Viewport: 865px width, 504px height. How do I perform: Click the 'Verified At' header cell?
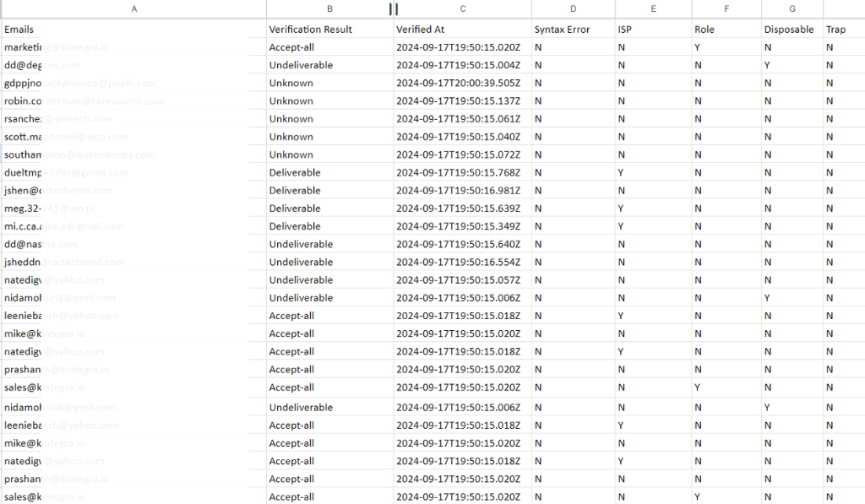pyautogui.click(x=463, y=30)
